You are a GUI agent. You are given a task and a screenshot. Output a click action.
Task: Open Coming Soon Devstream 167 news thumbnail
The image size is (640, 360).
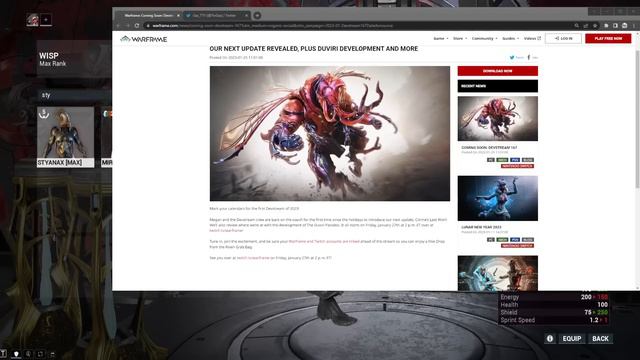[x=498, y=118]
